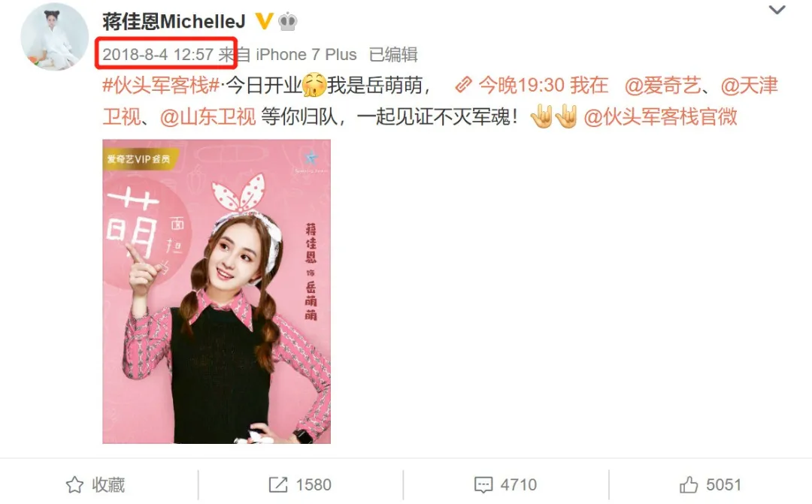This screenshot has height=504, width=812.
Task: Click the star 收藏 favorite icon
Action: pyautogui.click(x=74, y=485)
